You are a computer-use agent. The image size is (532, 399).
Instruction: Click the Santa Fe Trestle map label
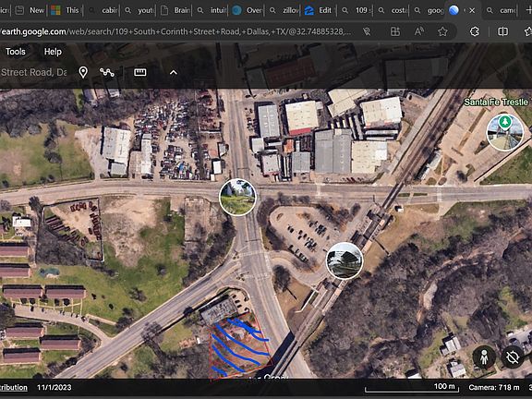pyautogui.click(x=496, y=103)
